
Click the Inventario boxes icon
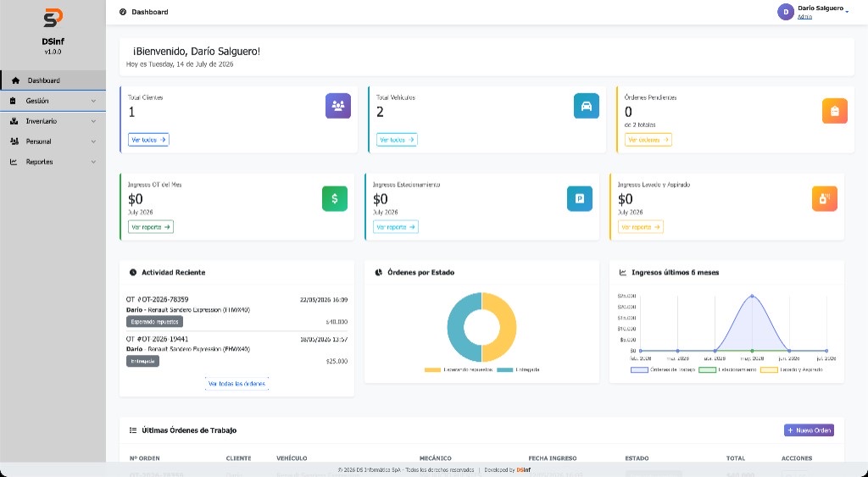tap(14, 121)
